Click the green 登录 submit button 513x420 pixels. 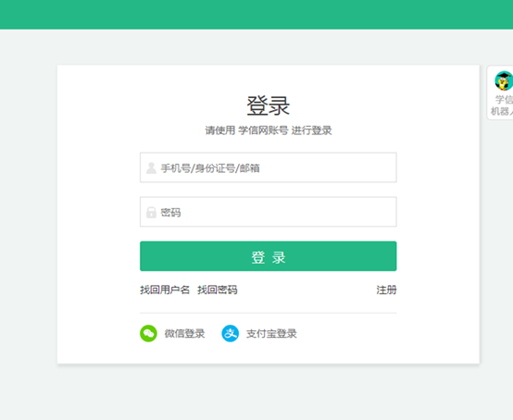tap(269, 256)
